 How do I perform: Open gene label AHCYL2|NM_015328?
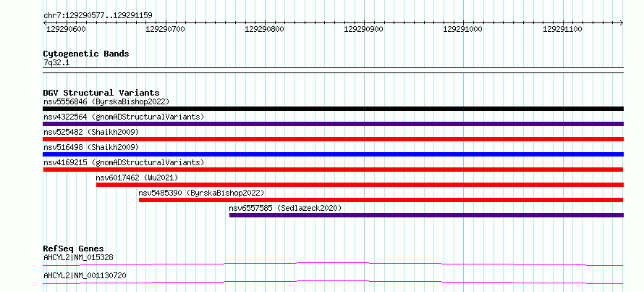pyautogui.click(x=78, y=257)
